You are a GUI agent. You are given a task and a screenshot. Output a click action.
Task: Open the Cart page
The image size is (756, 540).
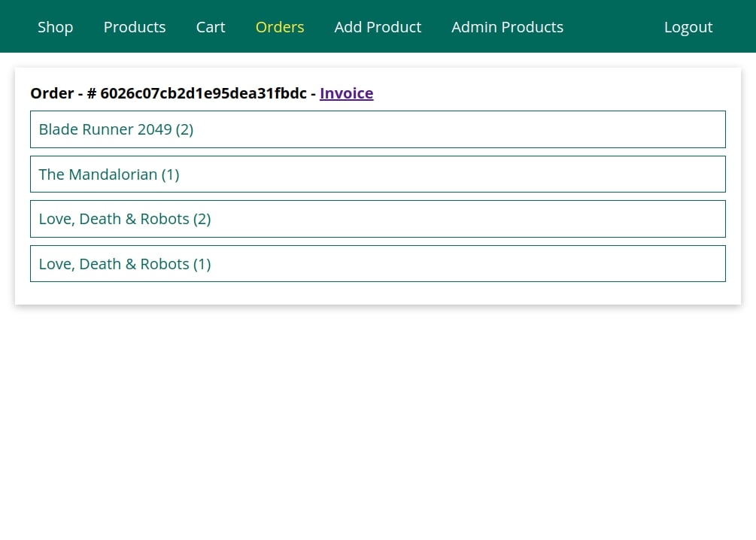click(211, 27)
